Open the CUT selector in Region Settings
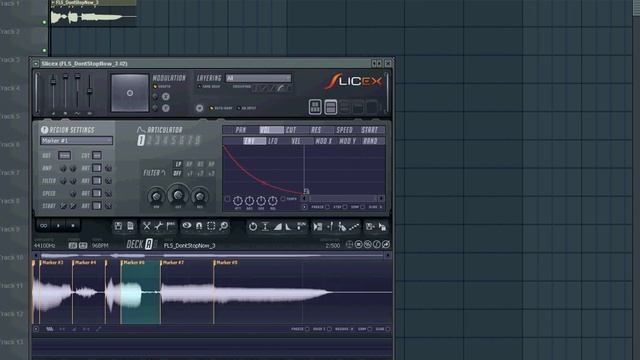640x360 pixels. pos(97,156)
